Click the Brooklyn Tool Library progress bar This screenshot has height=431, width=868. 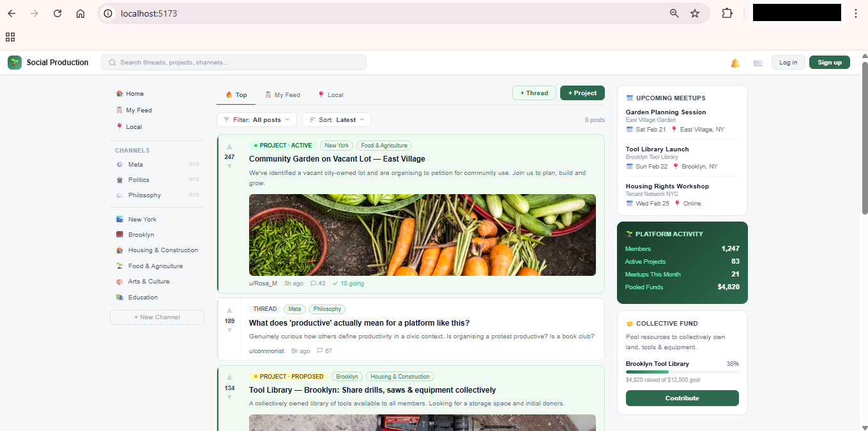(682, 372)
